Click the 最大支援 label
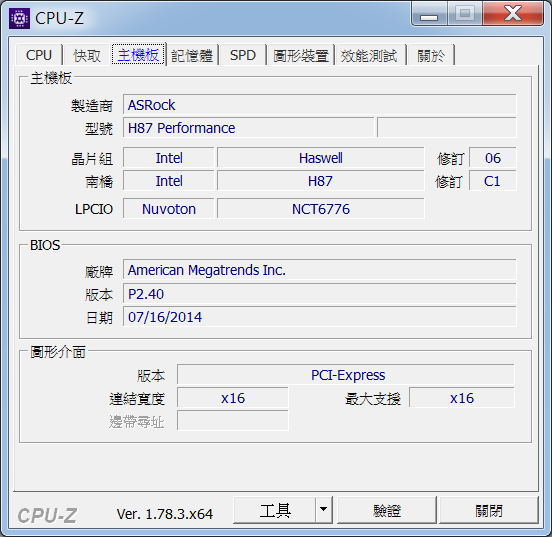This screenshot has width=552, height=537. tap(373, 399)
